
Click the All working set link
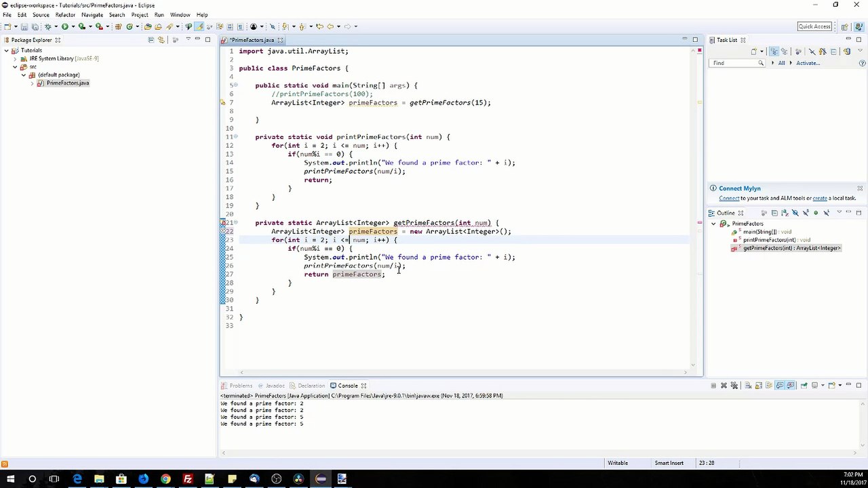781,63
